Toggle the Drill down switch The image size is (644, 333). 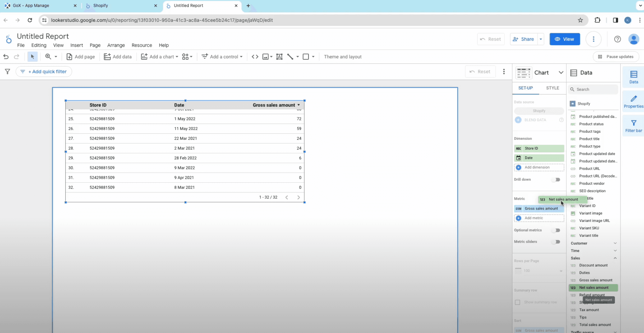coord(556,180)
